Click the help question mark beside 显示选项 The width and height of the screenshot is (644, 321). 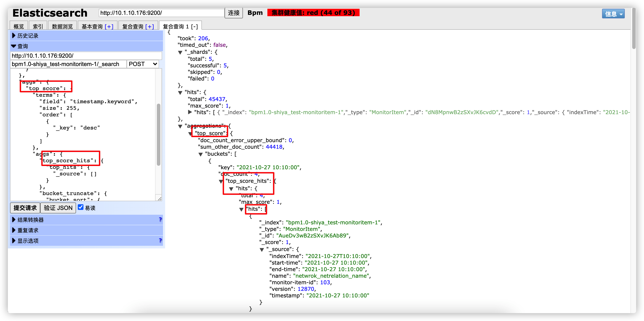pyautogui.click(x=160, y=241)
